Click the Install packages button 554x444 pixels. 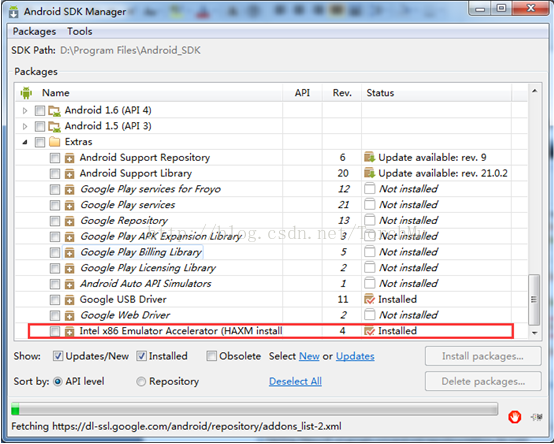pyautogui.click(x=483, y=356)
